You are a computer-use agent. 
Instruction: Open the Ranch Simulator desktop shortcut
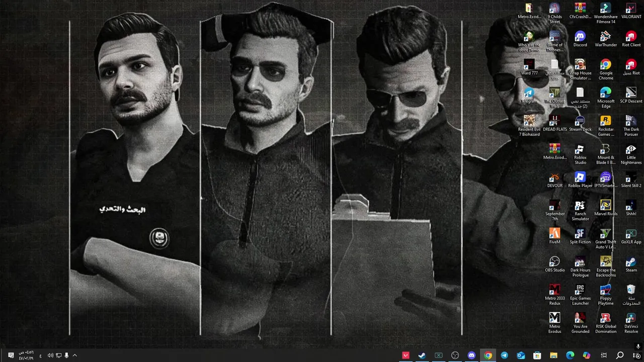(580, 211)
